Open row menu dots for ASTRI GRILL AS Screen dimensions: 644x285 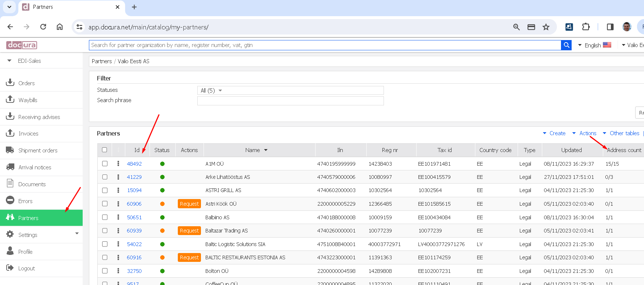coord(118,190)
